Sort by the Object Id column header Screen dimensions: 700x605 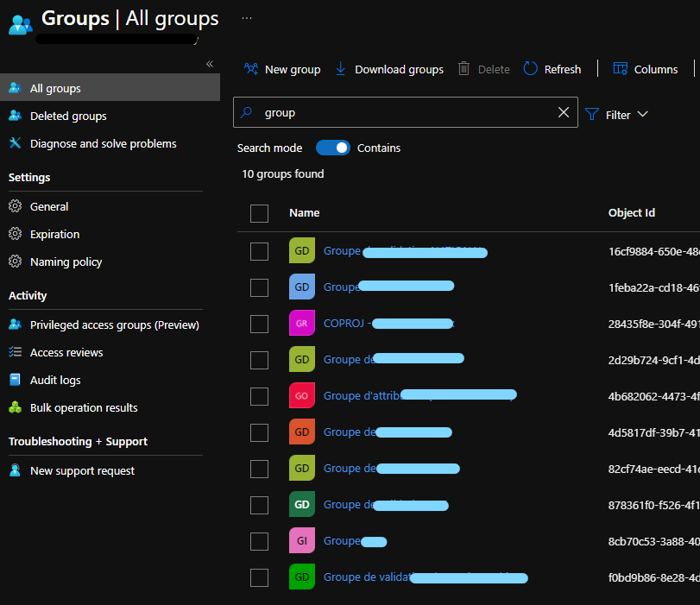631,213
